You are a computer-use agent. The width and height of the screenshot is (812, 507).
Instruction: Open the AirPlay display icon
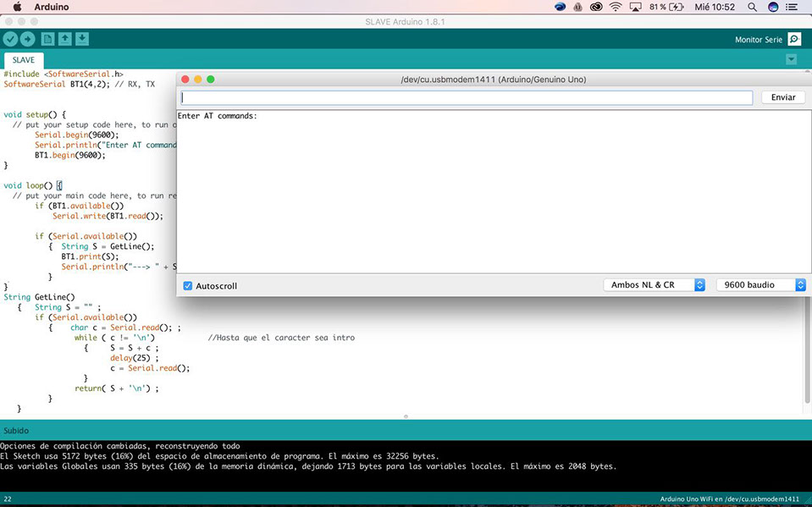coord(635,7)
